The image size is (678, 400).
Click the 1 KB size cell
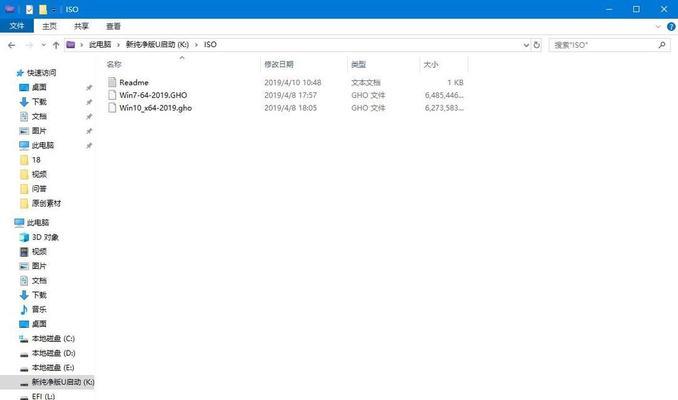click(x=455, y=82)
